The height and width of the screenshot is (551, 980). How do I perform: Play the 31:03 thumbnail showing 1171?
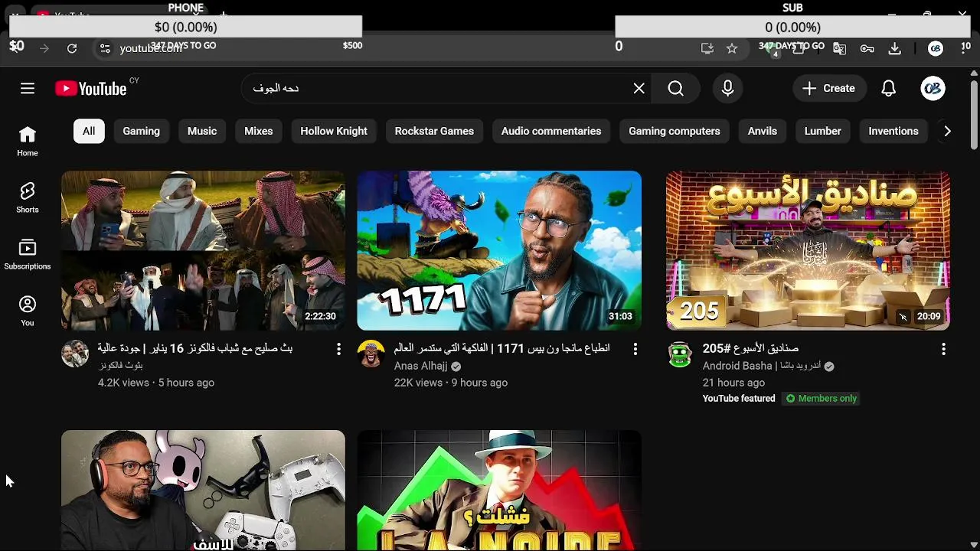coord(499,250)
